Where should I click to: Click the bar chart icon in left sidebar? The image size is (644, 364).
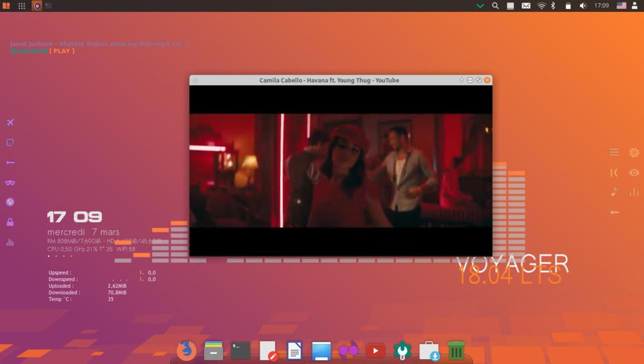pyautogui.click(x=10, y=242)
